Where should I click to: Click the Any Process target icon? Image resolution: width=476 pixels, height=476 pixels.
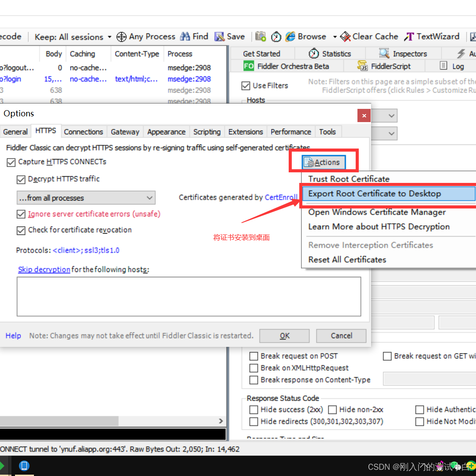[122, 37]
